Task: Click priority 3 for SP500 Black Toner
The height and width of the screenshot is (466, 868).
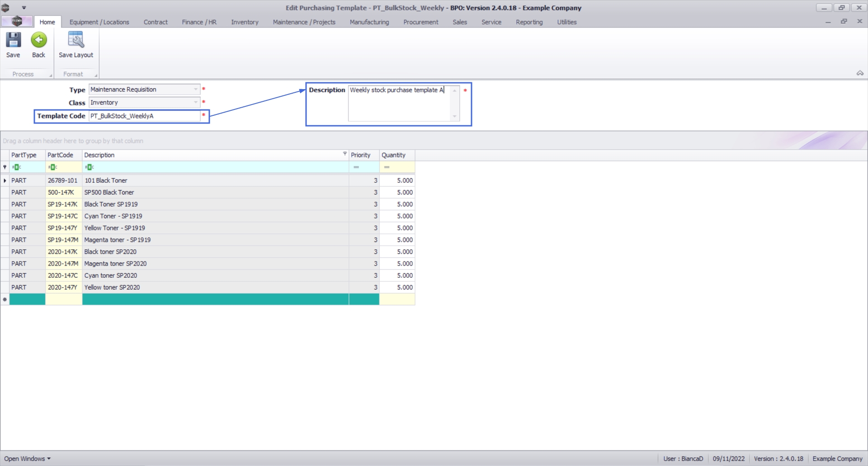Action: coord(364,192)
